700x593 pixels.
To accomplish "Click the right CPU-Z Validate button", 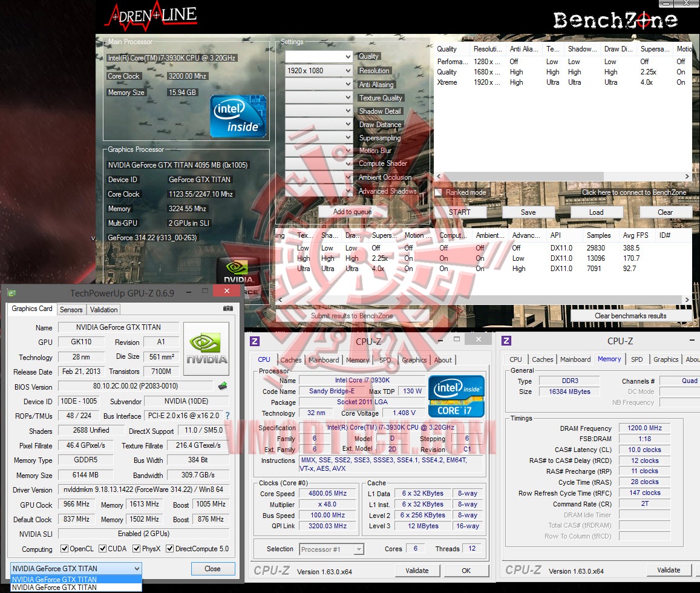I will [669, 570].
